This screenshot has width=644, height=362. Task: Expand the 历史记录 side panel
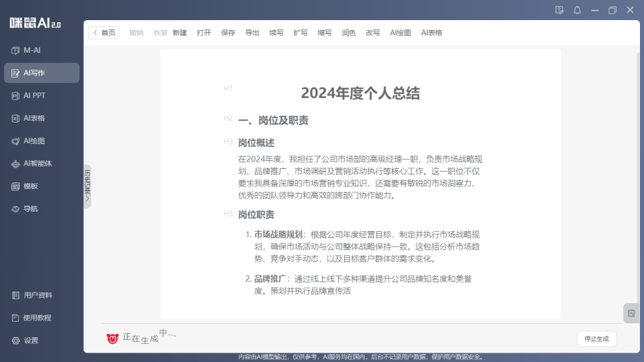pyautogui.click(x=87, y=186)
